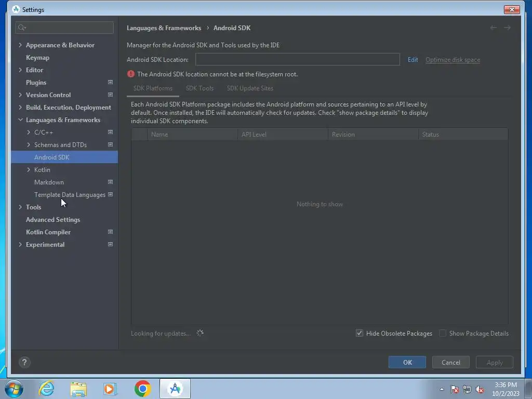Launch Google Chrome from the taskbar

point(142,389)
